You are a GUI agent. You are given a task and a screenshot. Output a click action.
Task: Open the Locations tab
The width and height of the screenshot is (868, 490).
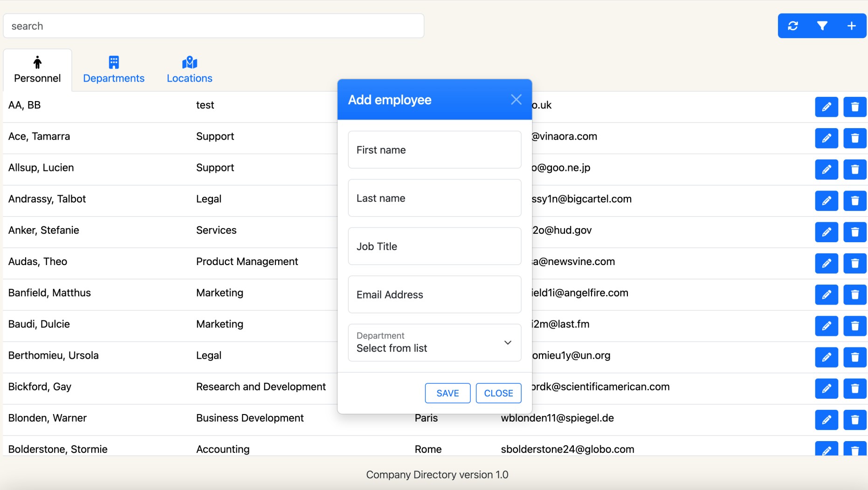(x=189, y=70)
